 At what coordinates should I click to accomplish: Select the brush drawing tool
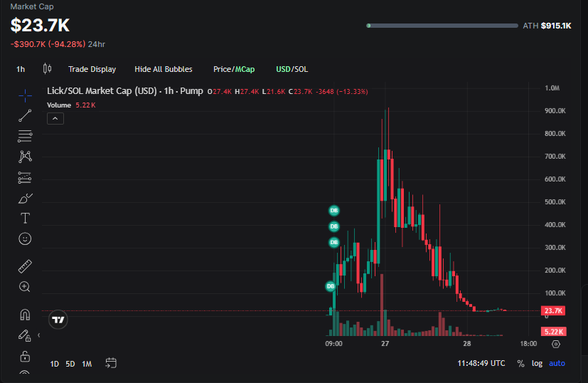(x=25, y=198)
